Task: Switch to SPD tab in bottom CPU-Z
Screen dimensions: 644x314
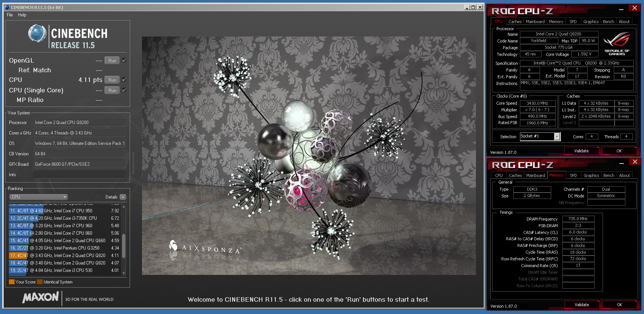Action: coord(574,175)
